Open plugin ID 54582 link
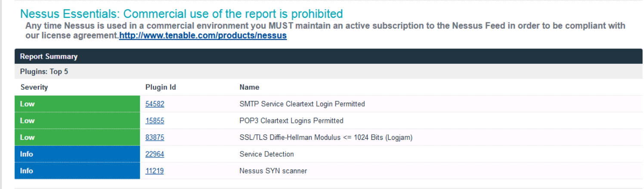The image size is (644, 189). (x=155, y=104)
